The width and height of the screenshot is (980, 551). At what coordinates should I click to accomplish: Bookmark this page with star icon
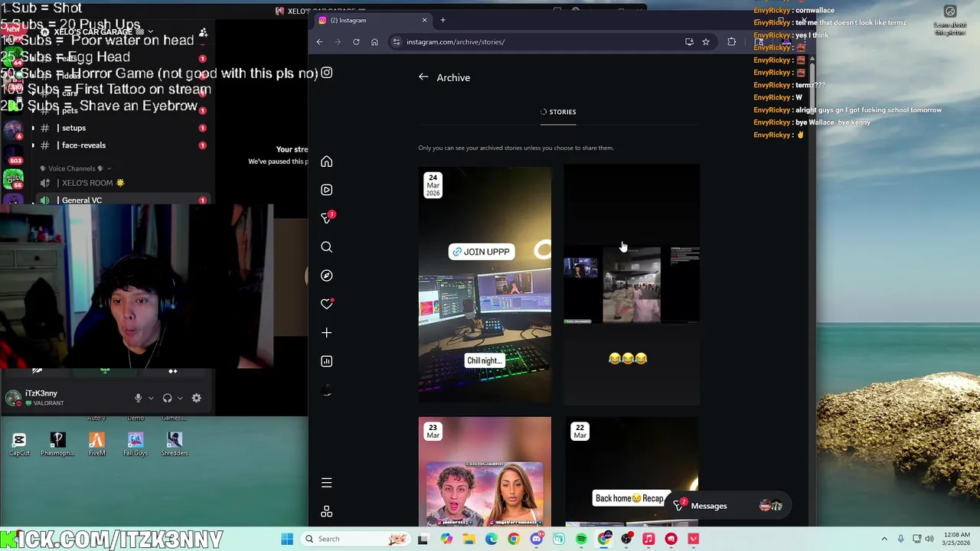(706, 42)
